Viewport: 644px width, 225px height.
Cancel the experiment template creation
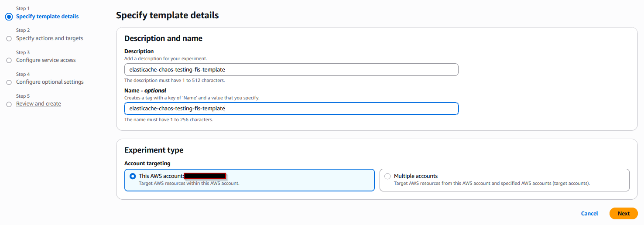(x=589, y=214)
